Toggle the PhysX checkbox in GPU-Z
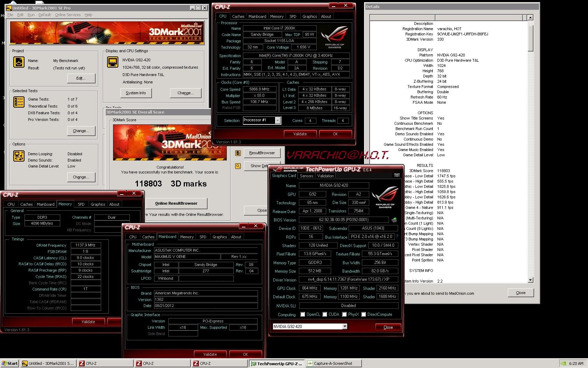The height and width of the screenshot is (368, 588). click(344, 314)
